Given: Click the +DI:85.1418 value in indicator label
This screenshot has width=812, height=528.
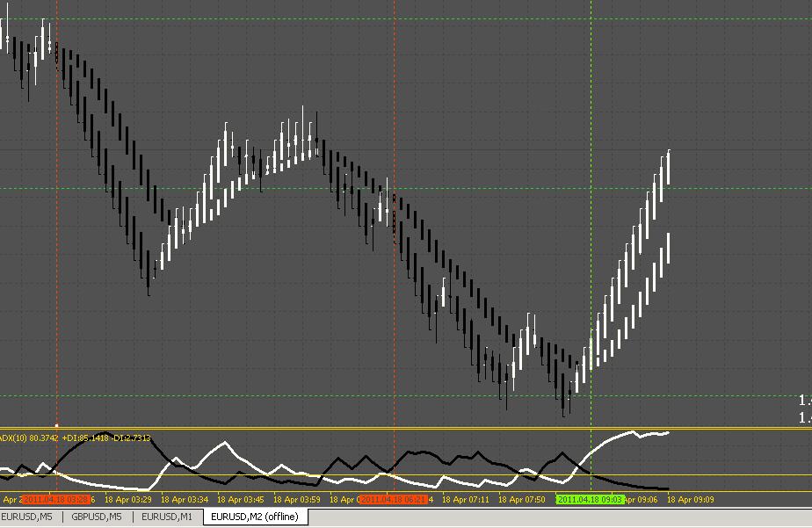Looking at the screenshot, I should [85, 438].
